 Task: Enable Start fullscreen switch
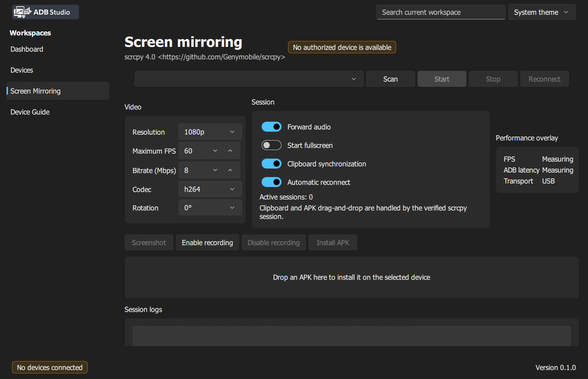point(271,145)
